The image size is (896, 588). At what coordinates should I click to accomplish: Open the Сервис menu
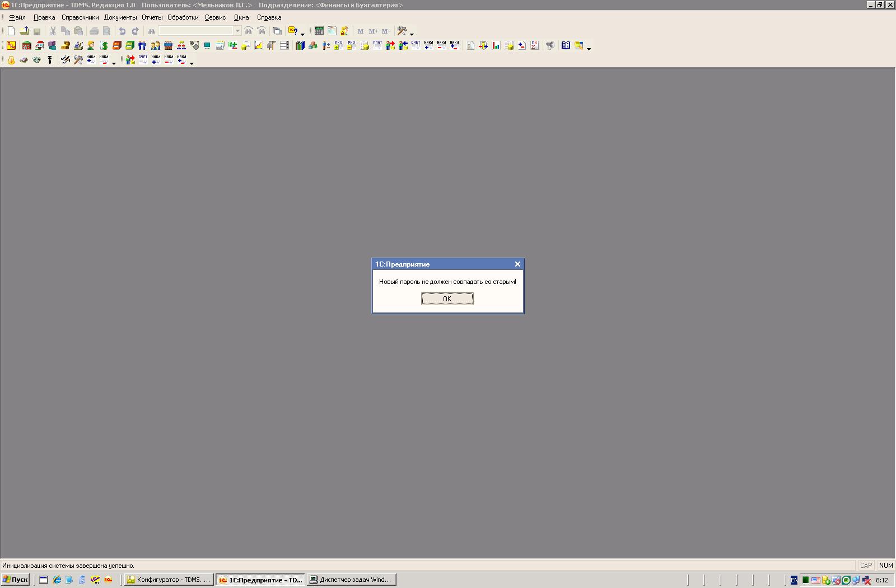(216, 17)
